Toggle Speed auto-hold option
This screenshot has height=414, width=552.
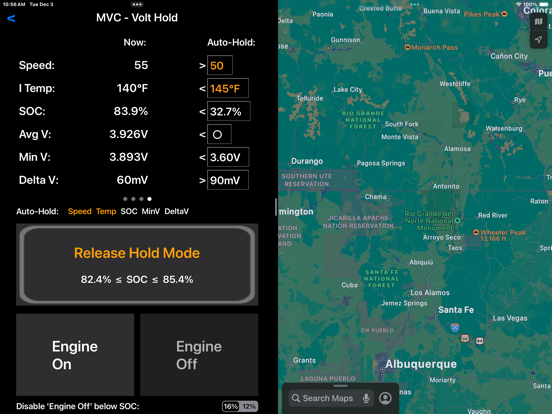(x=80, y=211)
